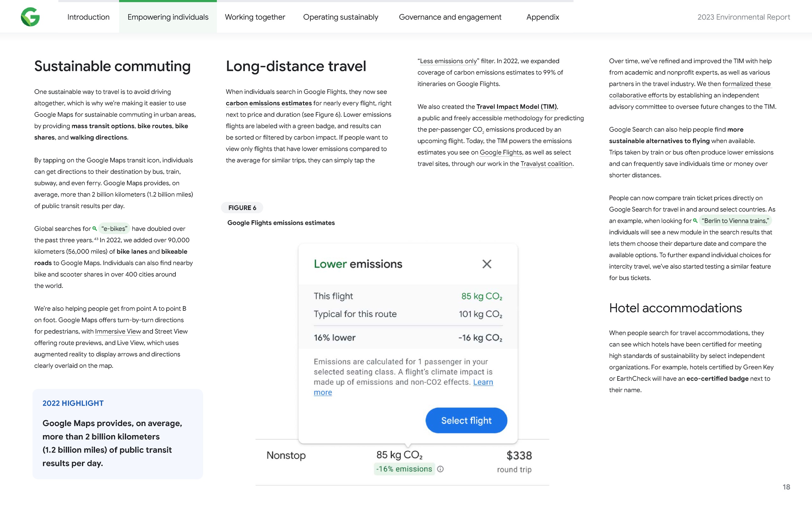
Task: Open the Appendix tab
Action: click(x=542, y=17)
